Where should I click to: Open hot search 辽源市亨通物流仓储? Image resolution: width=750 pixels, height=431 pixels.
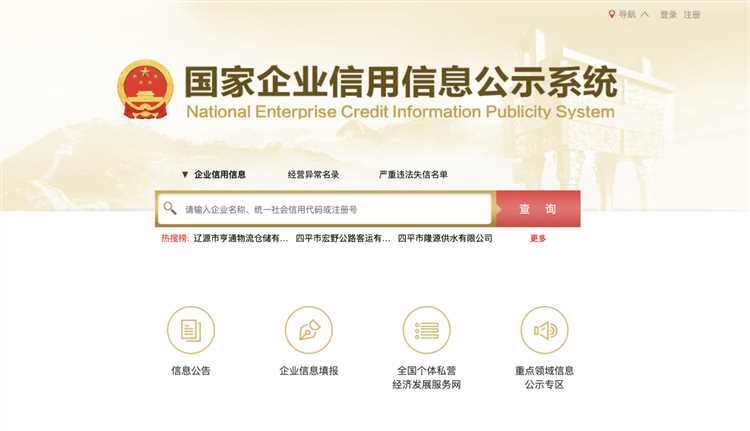coord(241,238)
